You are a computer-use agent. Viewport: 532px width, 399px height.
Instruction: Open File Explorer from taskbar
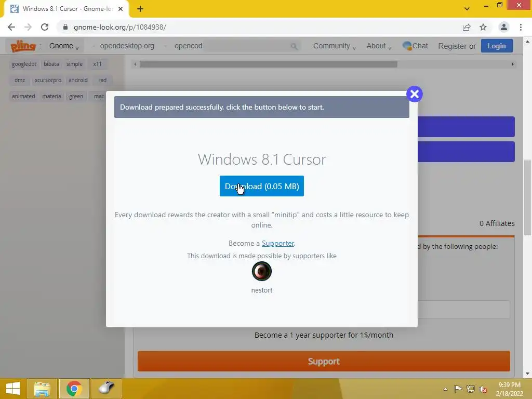[x=42, y=389]
